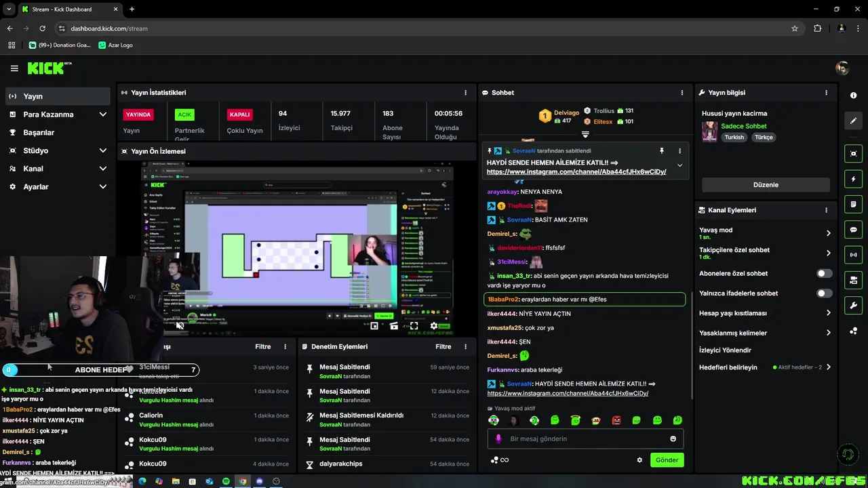The height and width of the screenshot is (488, 868).
Task: Unpin the pinned chat message
Action: point(661,151)
